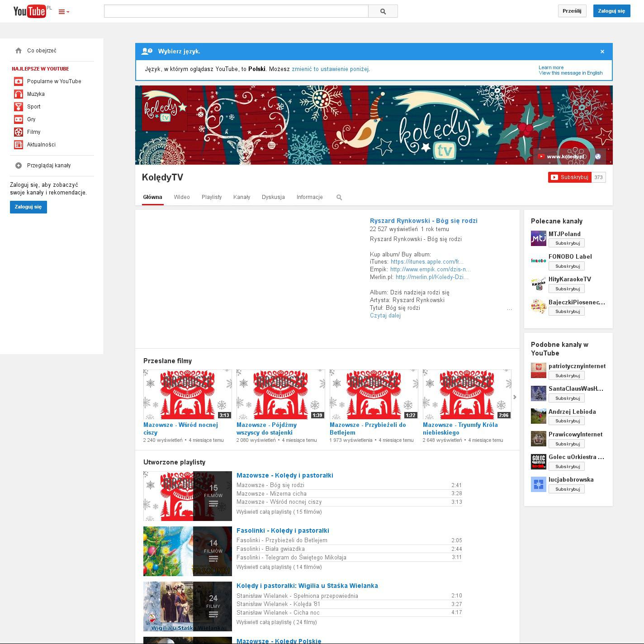Open the Playlisty tab
This screenshot has height=644, width=644.
click(x=212, y=197)
